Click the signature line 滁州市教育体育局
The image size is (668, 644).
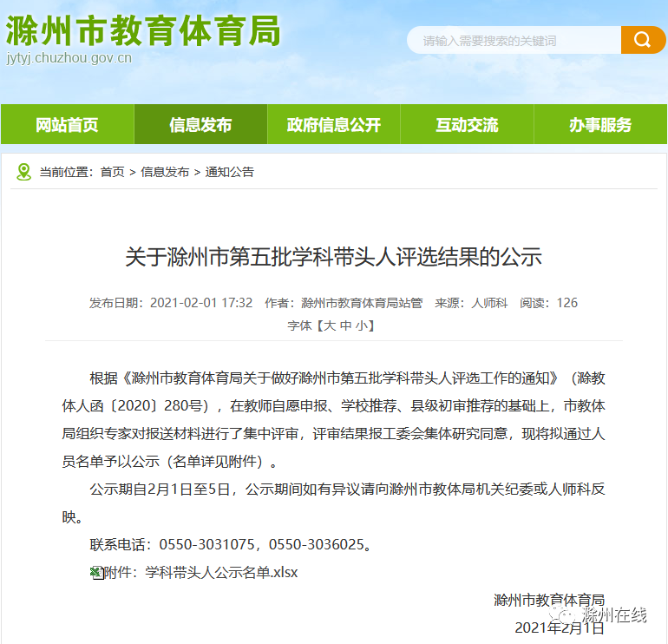(x=549, y=600)
